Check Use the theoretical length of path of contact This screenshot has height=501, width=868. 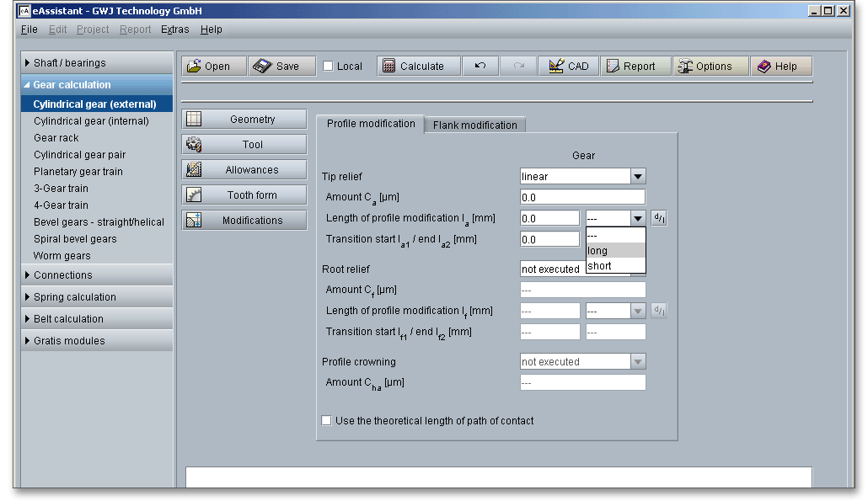pyautogui.click(x=327, y=421)
